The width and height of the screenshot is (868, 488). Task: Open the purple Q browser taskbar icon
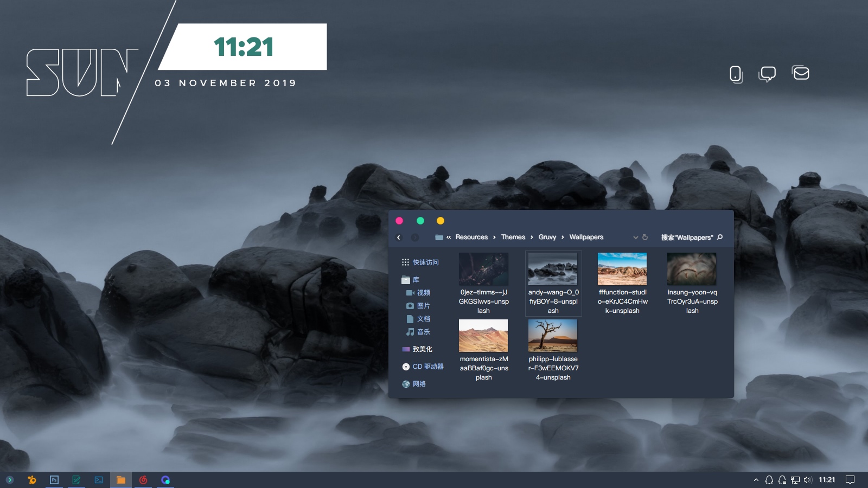click(x=165, y=480)
